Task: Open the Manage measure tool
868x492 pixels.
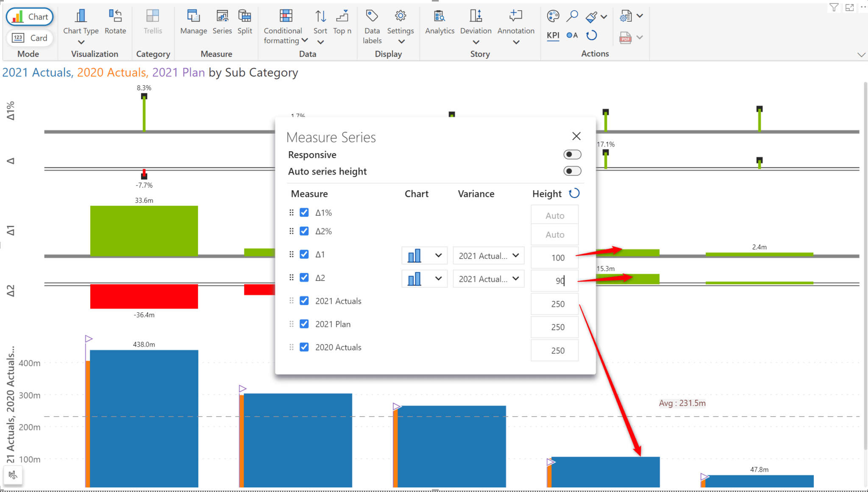Action: pos(193,23)
